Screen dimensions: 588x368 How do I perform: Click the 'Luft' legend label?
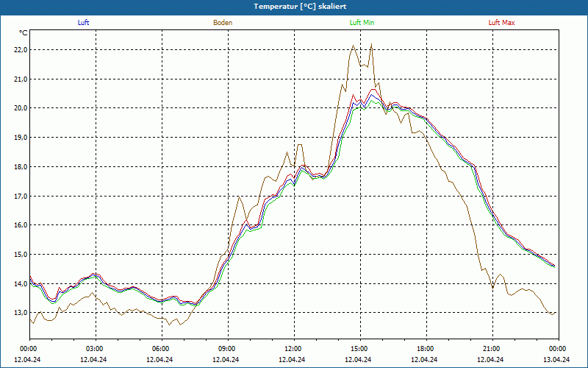point(83,23)
